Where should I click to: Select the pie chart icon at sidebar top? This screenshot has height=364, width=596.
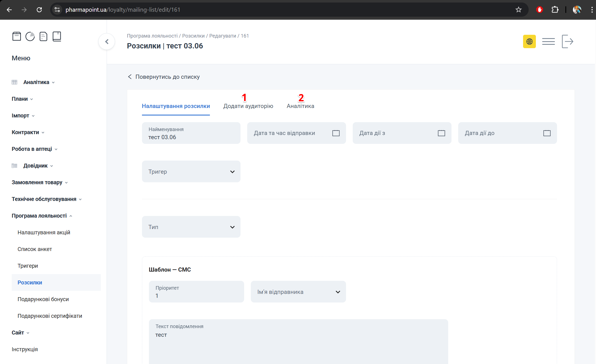click(30, 36)
